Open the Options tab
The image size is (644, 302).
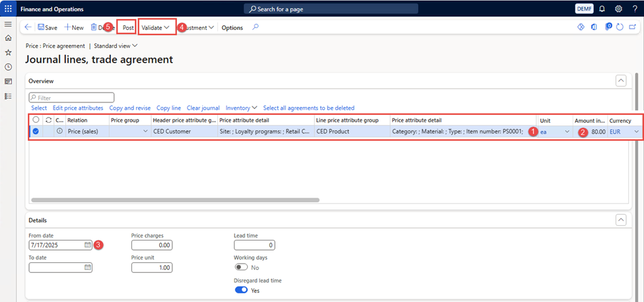(232, 28)
